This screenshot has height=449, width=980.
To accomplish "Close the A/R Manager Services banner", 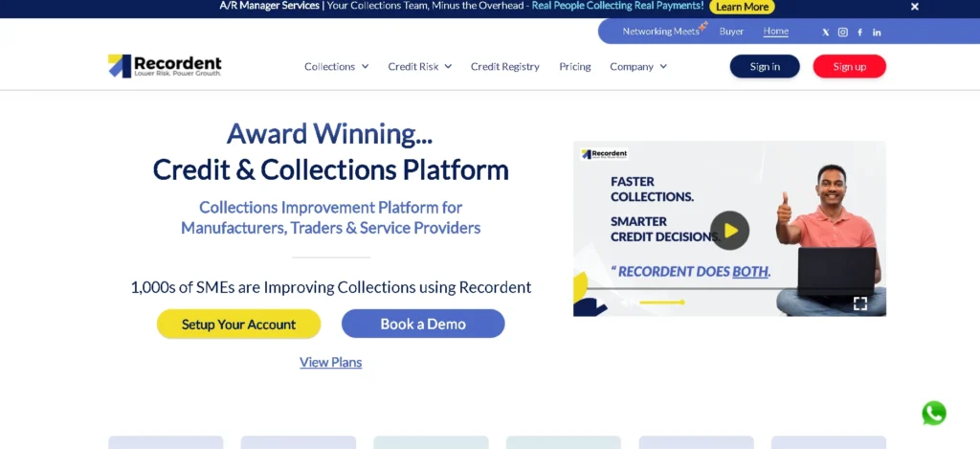I will [914, 7].
